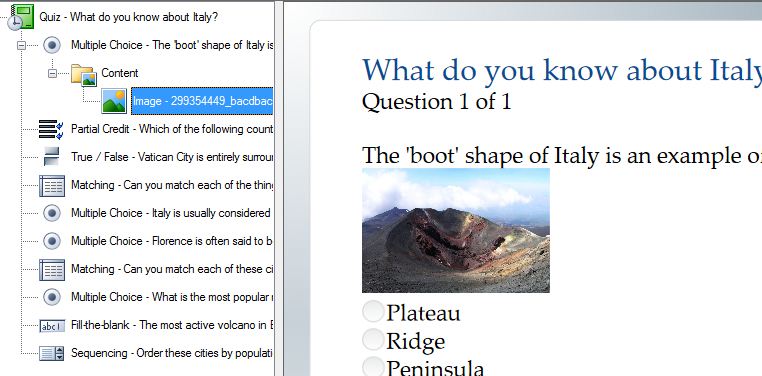This screenshot has height=376, width=762.
Task: Select the Ridge radio button
Action: point(373,340)
